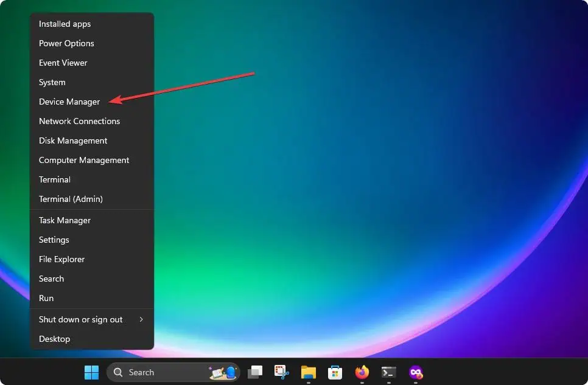Choose Search in the Win+X menu
This screenshot has height=385, width=588.
coord(92,279)
